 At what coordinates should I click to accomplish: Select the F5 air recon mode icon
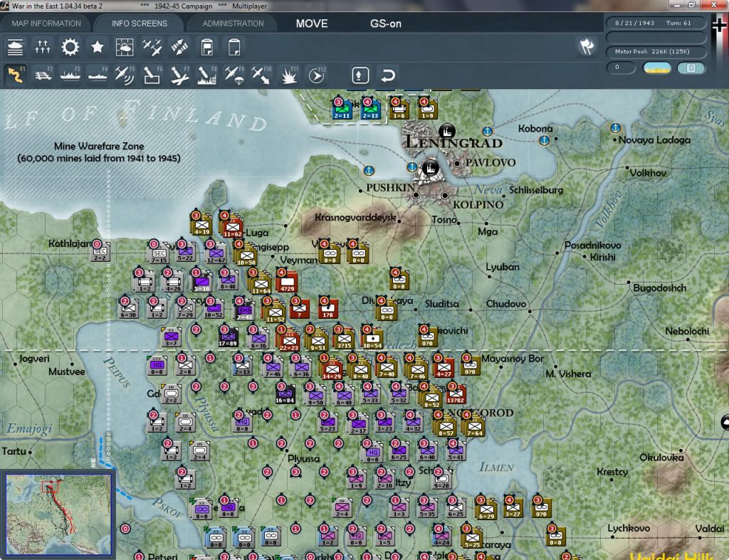pos(124,75)
